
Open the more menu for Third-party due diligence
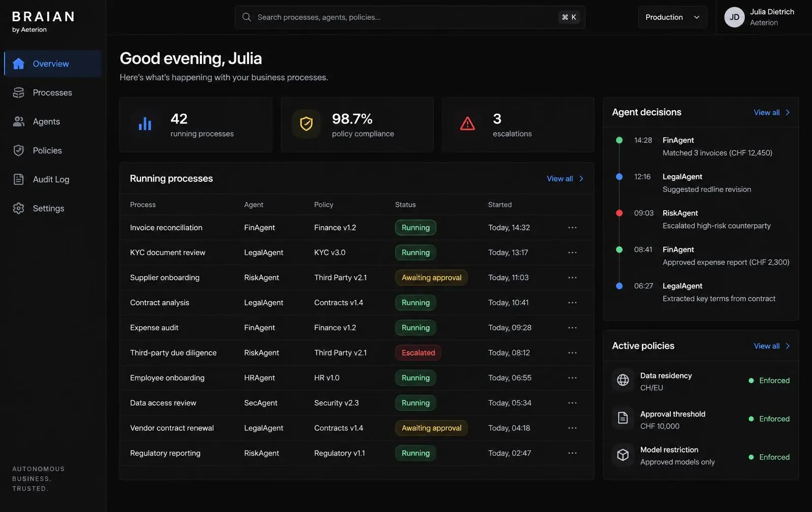tap(572, 353)
